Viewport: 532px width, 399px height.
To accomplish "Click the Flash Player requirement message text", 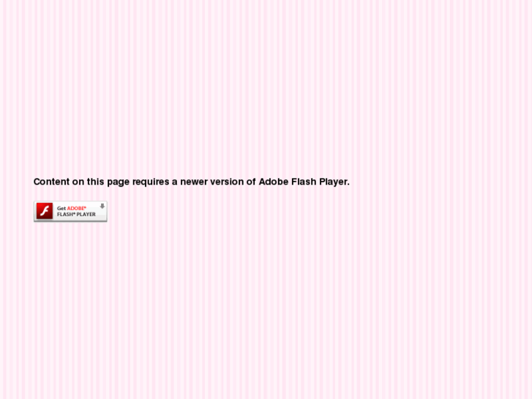I will pos(191,182).
